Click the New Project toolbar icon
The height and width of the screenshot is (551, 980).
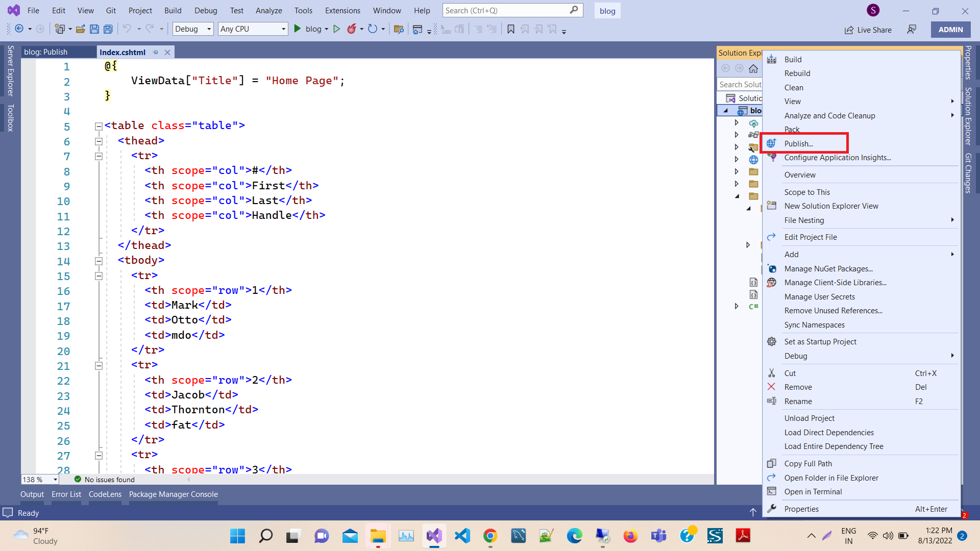click(60, 29)
